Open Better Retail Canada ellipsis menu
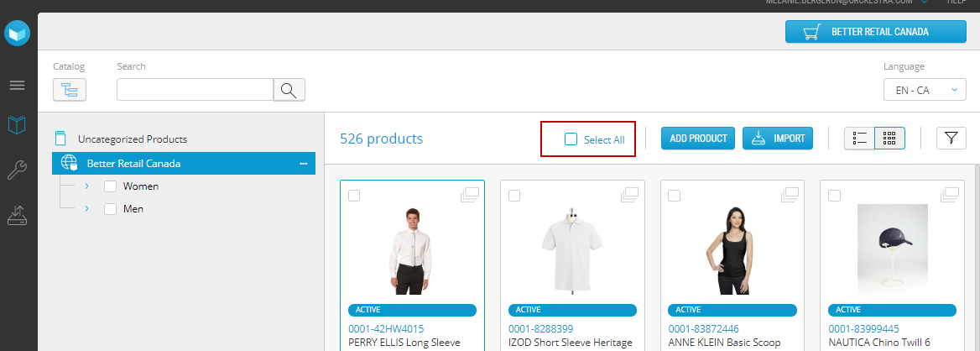Screen dimensions: 980x351 click(x=304, y=164)
